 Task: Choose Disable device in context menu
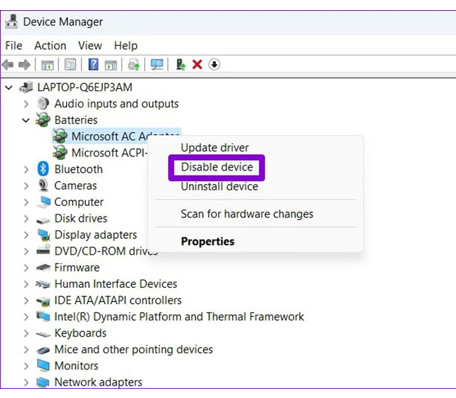click(217, 167)
